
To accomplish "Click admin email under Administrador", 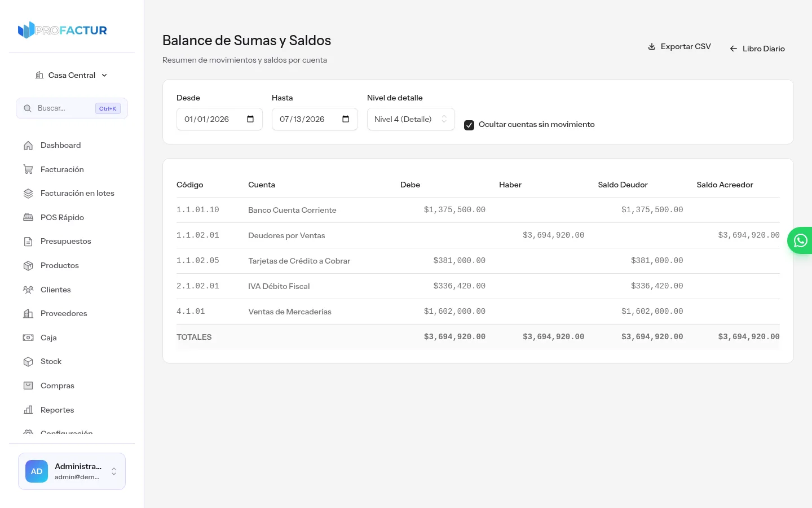I will [x=77, y=477].
